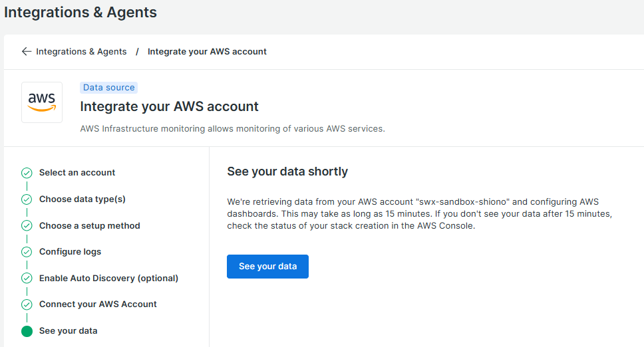The image size is (644, 347).
Task: Open Enable Auto Discovery (optional) step
Action: click(x=109, y=278)
